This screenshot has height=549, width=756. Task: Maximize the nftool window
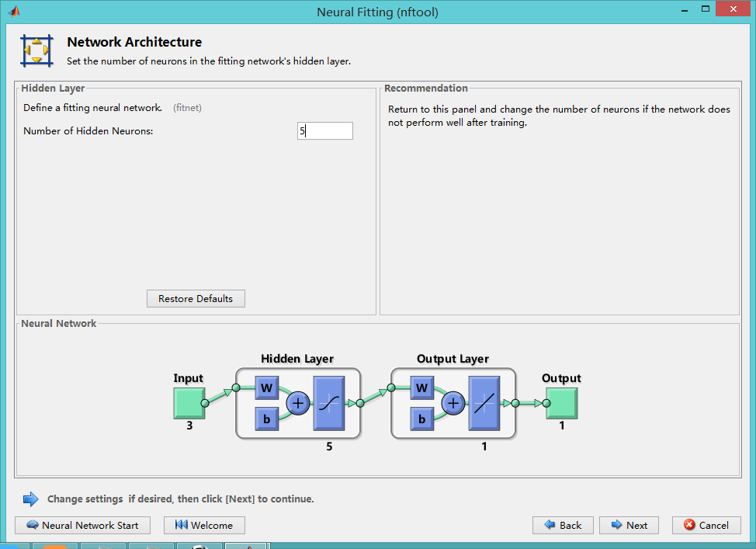tap(706, 9)
